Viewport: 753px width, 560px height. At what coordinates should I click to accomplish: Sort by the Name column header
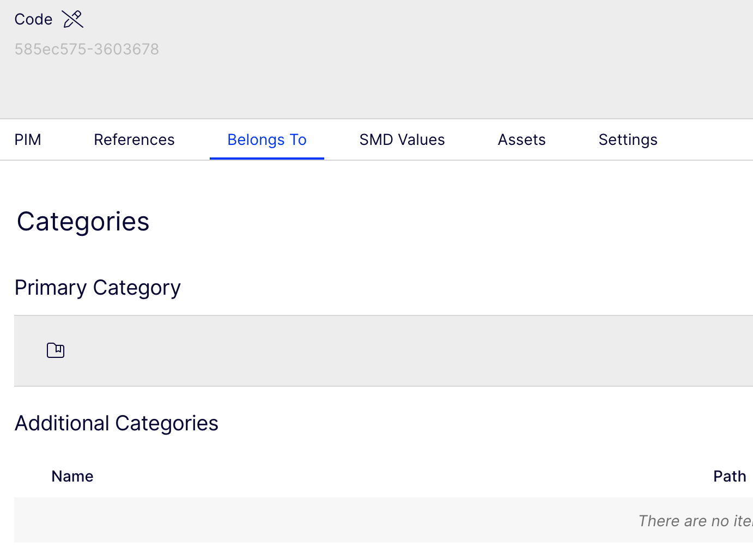(x=72, y=476)
